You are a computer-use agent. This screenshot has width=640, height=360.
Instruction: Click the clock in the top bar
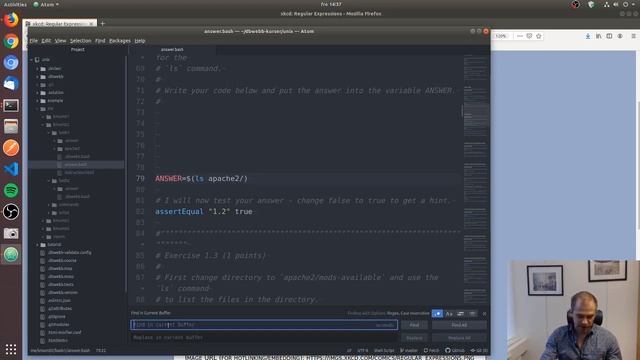pos(331,4)
